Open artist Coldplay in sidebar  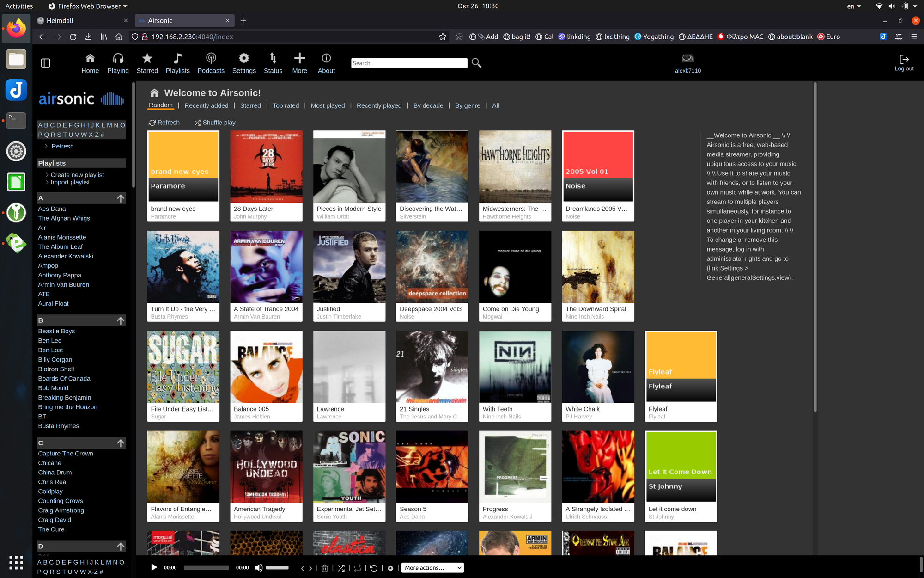(50, 492)
